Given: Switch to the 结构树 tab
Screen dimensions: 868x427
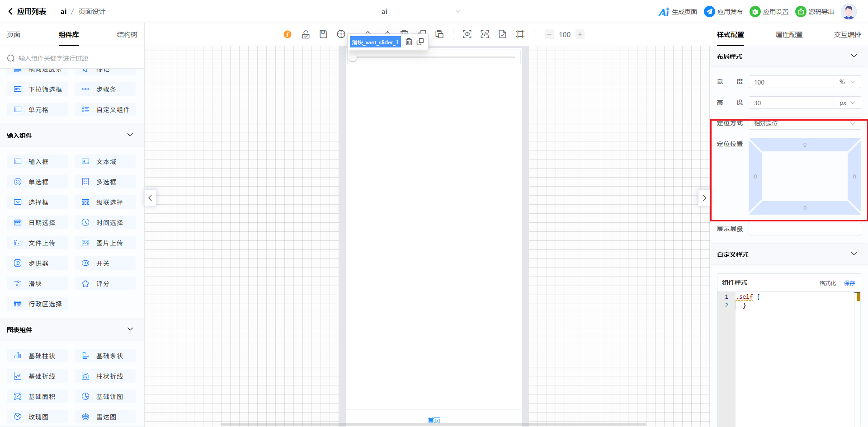Looking at the screenshot, I should point(127,35).
